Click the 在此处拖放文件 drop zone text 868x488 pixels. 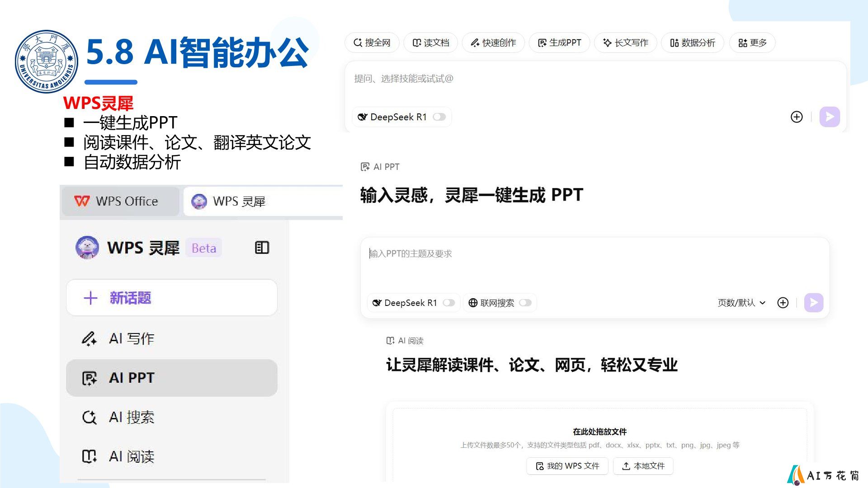[x=599, y=432]
